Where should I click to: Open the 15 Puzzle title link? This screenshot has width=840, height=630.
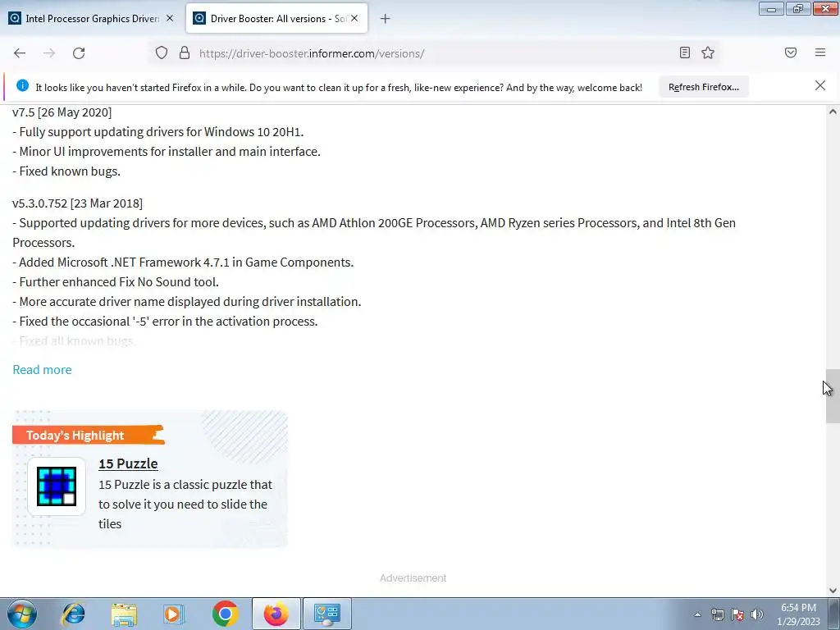[x=128, y=463]
